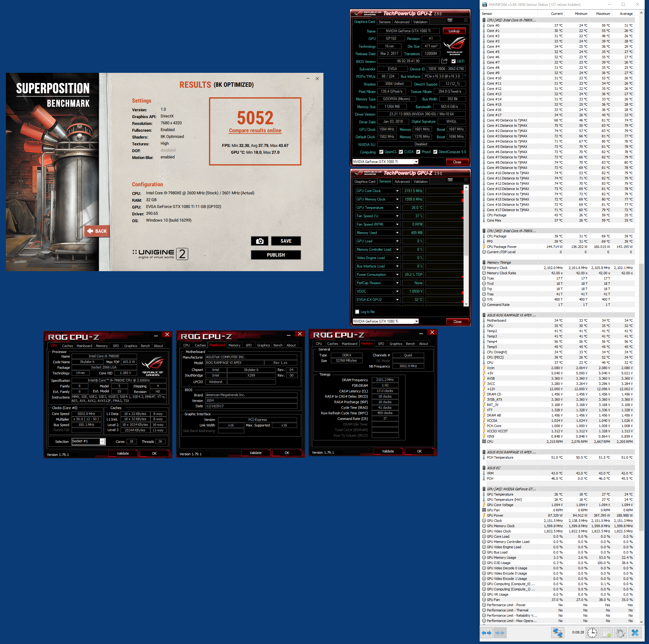Screen dimensions: 649x644
Task: Enable the Log to file checkbox
Action: pos(357,311)
